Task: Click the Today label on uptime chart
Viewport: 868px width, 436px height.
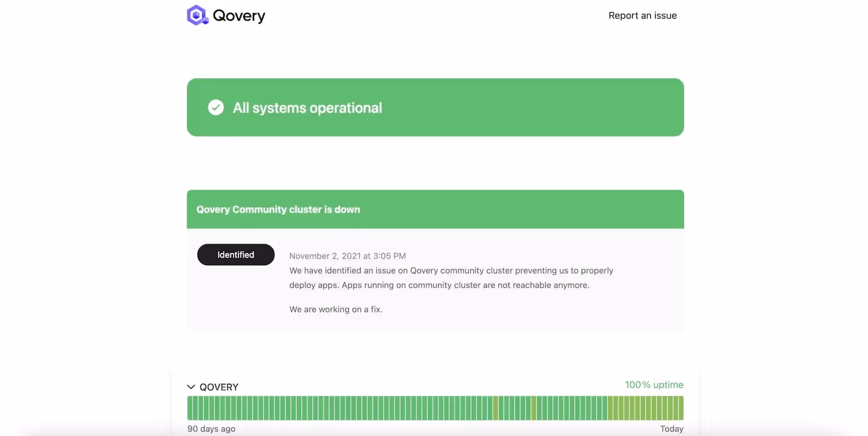Action: coord(672,428)
